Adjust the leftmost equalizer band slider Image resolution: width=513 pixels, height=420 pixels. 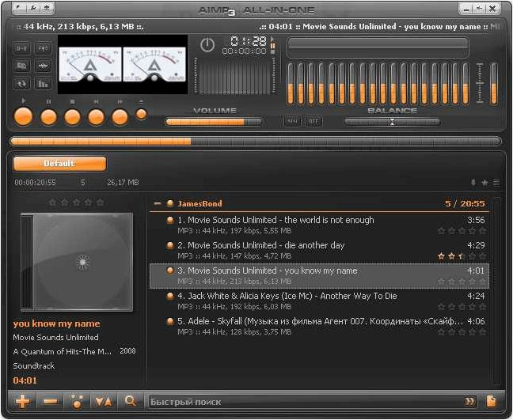[x=290, y=85]
